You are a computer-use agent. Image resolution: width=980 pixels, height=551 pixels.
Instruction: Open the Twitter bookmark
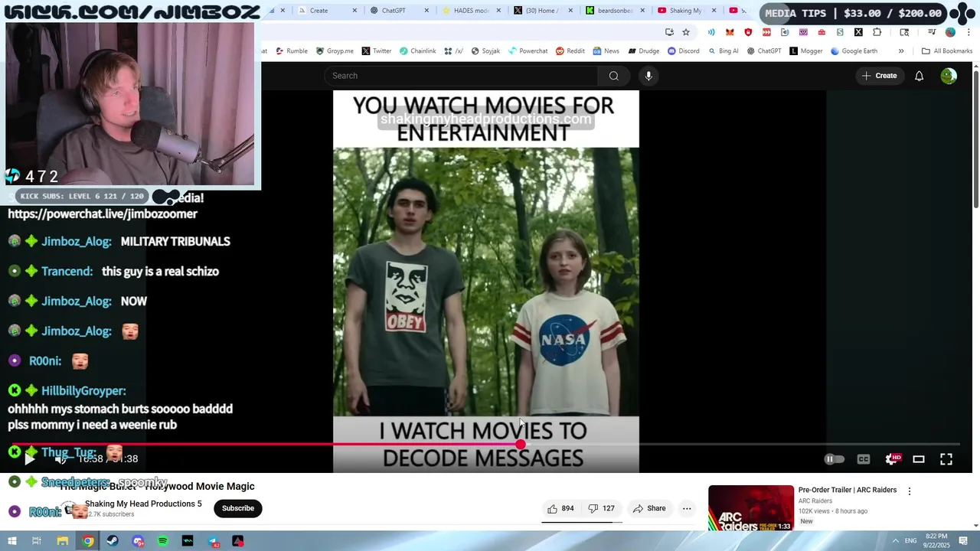coord(377,51)
